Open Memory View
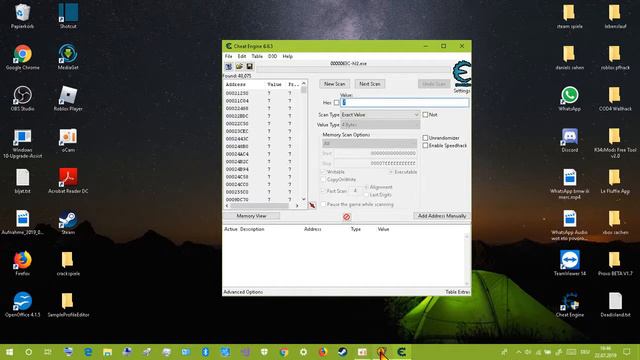Image resolution: width=640 pixels, height=360 pixels. (251, 216)
